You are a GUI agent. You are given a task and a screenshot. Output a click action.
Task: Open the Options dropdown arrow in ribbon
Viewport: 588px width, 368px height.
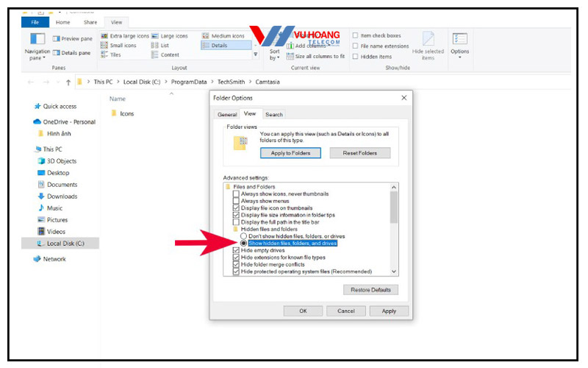(460, 58)
